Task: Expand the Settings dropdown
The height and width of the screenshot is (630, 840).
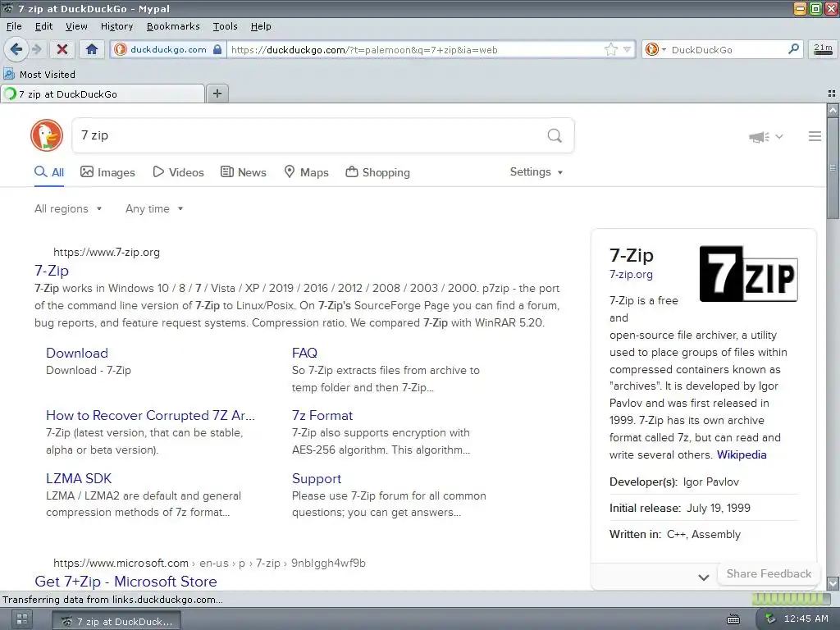Action: pyautogui.click(x=536, y=172)
